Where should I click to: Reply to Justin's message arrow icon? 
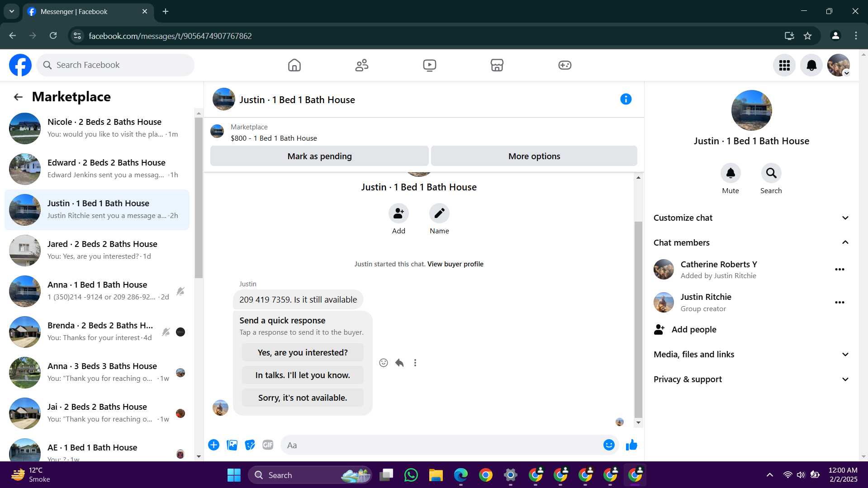[399, 363]
